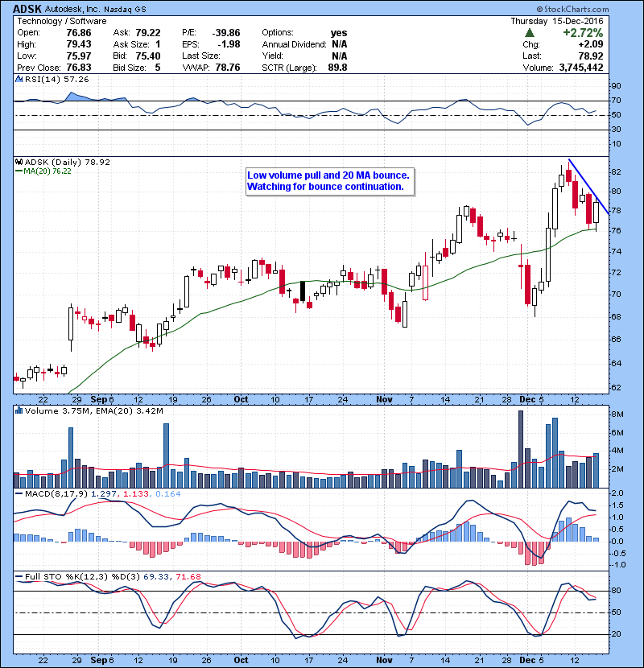Click the Low value 75.97
The width and height of the screenshot is (644, 668).
(x=79, y=56)
